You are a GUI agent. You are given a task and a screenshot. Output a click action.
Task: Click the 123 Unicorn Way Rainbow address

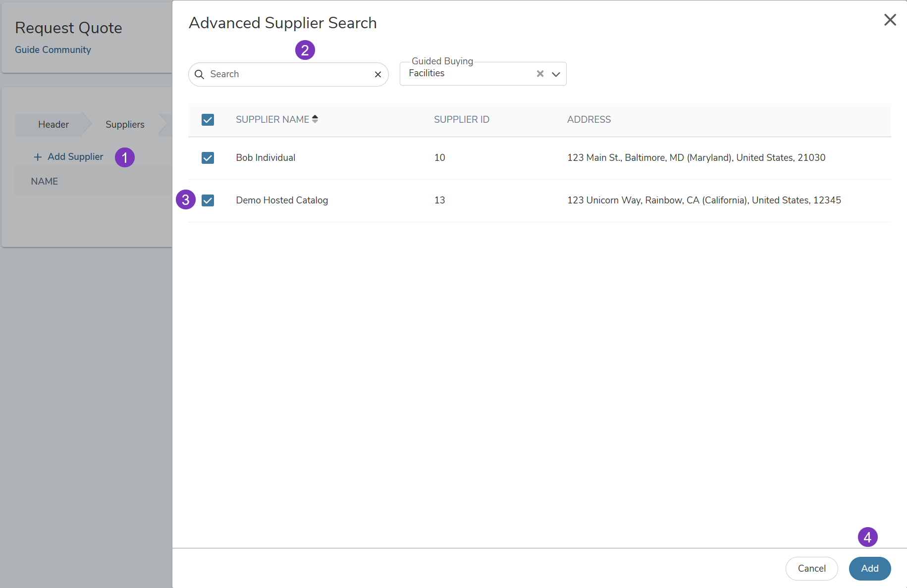704,200
